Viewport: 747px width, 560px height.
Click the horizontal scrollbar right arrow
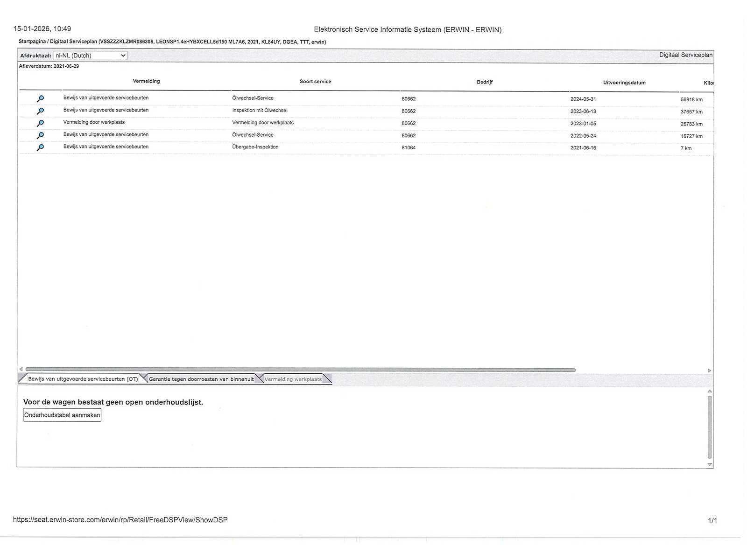coord(709,370)
